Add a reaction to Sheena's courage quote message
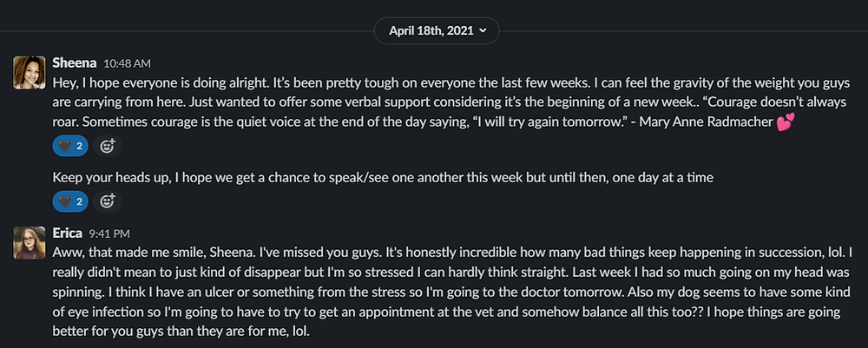Screen dimensions: 868x348 point(108,146)
